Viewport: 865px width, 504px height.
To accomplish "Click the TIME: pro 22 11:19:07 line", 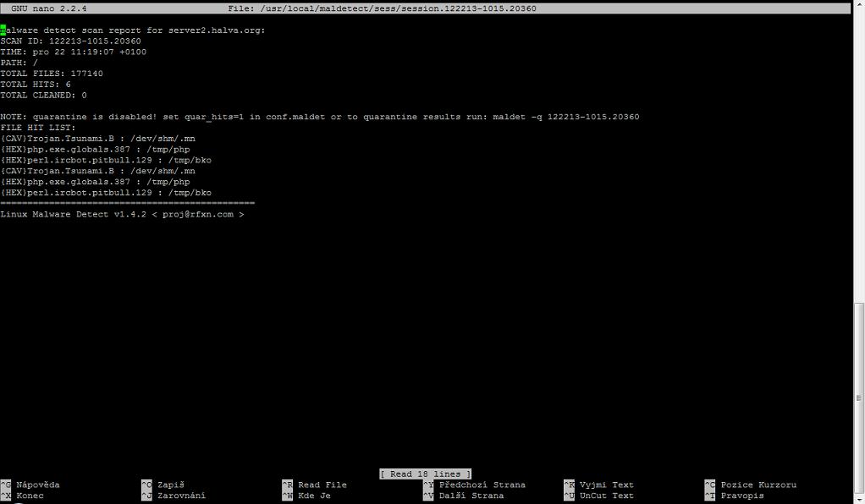I will (x=74, y=52).
